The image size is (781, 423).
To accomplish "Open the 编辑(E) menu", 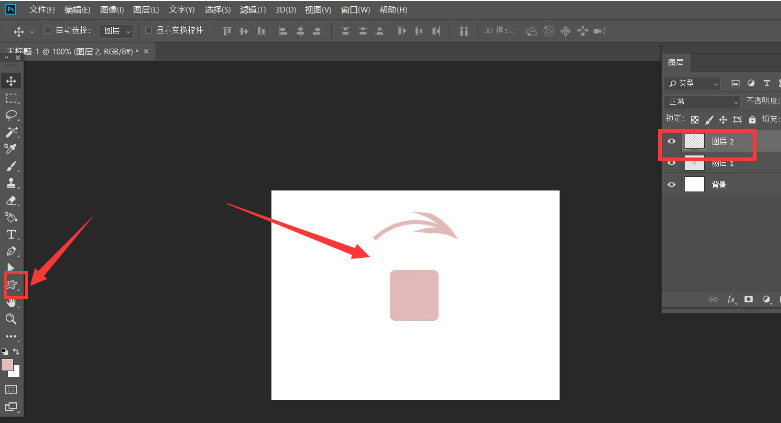I will (77, 9).
